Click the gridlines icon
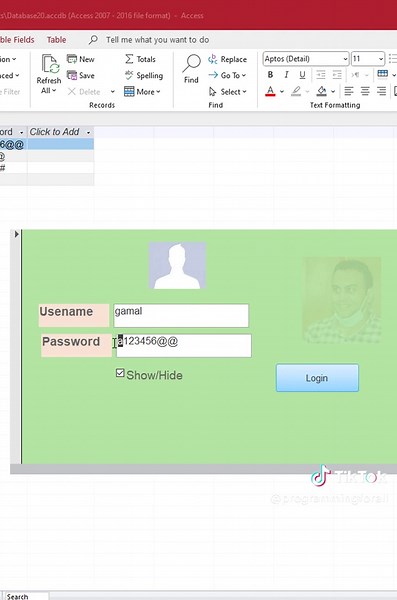Viewport: 397px width, 600px height. point(382,74)
